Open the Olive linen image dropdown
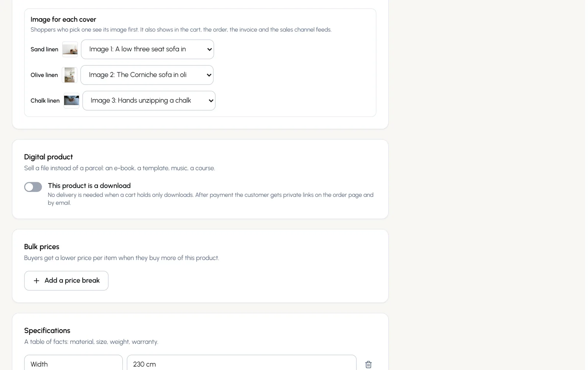Viewport: 588px width, 370px height. click(147, 75)
